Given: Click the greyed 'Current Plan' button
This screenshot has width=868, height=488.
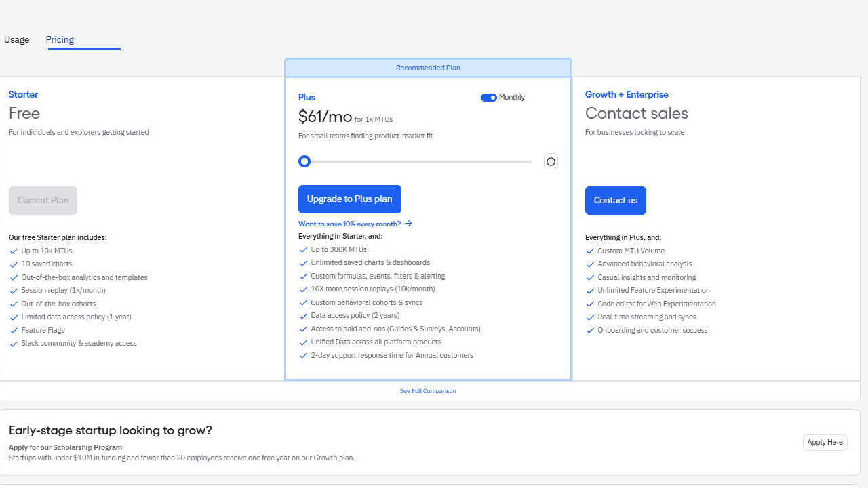Looking at the screenshot, I should tap(43, 201).
